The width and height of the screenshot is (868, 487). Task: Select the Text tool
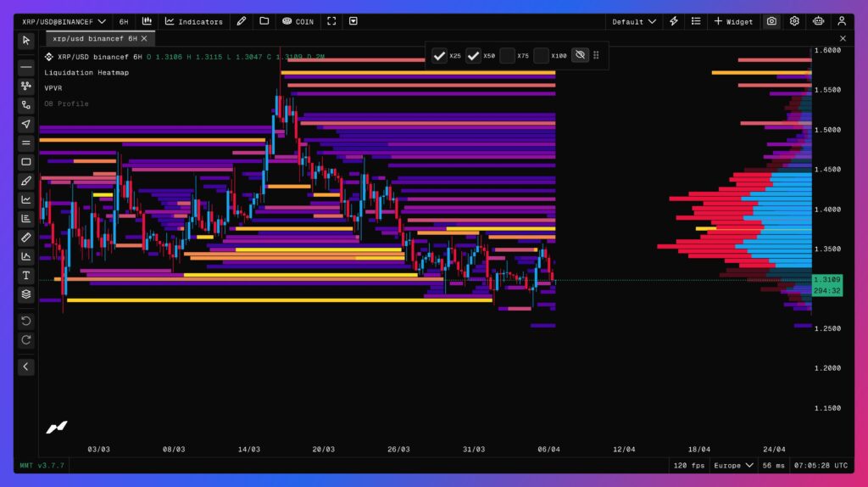(x=26, y=276)
